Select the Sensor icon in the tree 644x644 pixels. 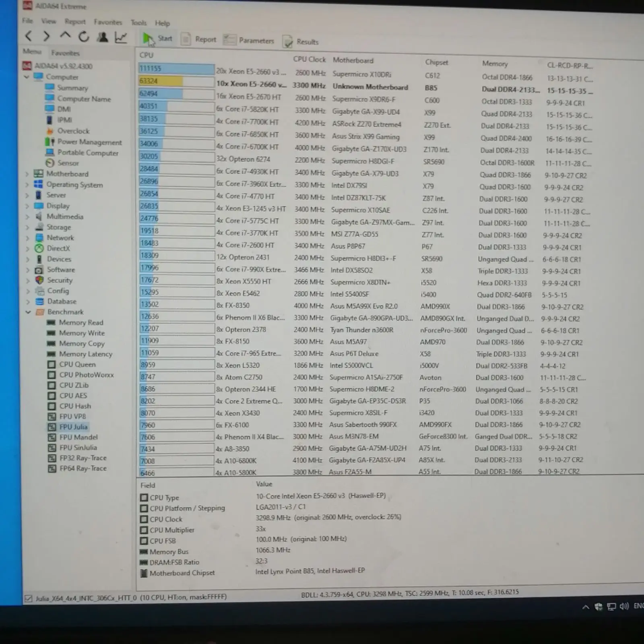50,163
